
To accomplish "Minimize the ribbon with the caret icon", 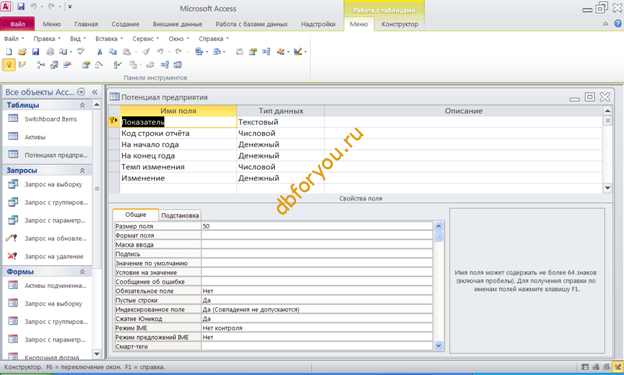I will (x=606, y=24).
